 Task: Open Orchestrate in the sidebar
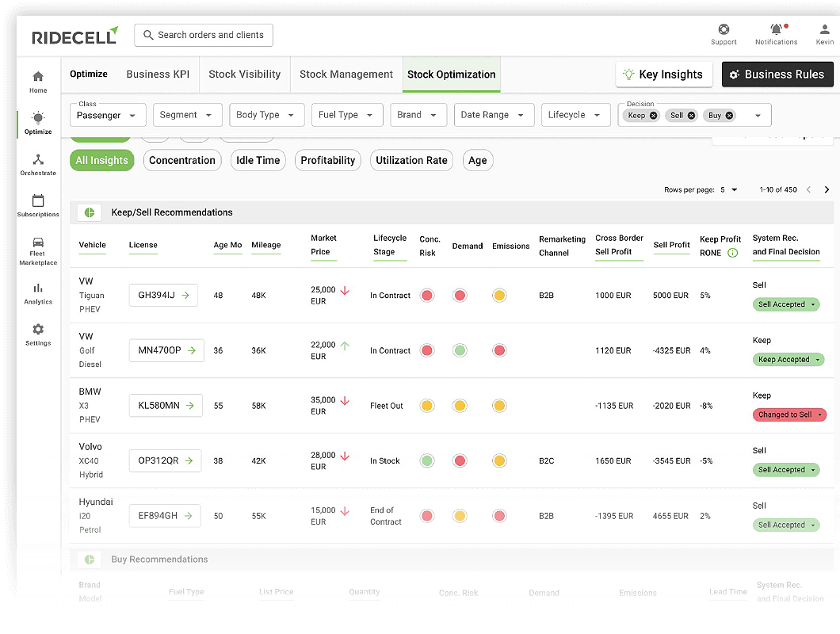[x=38, y=165]
